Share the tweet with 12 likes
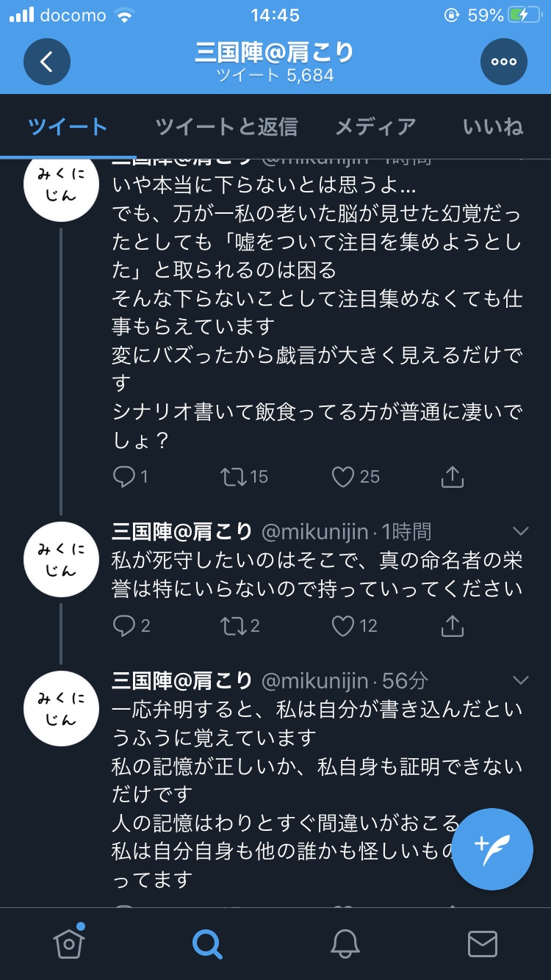Viewport: 551px width, 980px height. click(x=453, y=625)
